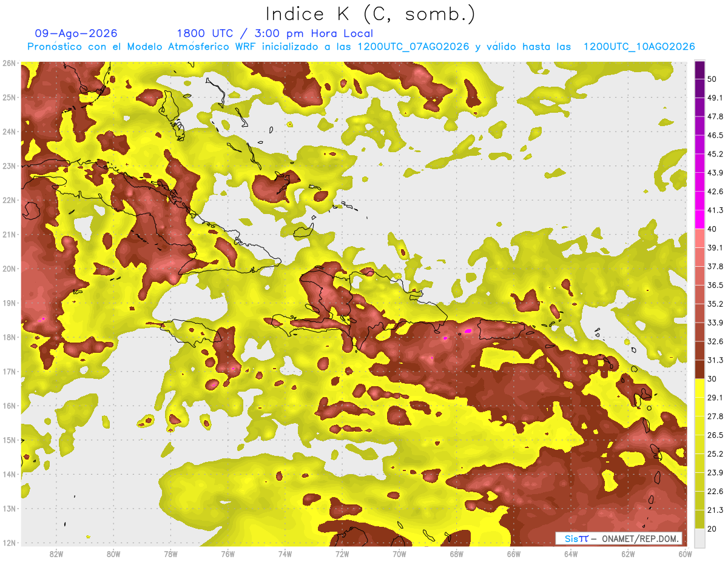The image size is (728, 562).
Task: Click the '25N' latitude label
Action: tap(9, 97)
